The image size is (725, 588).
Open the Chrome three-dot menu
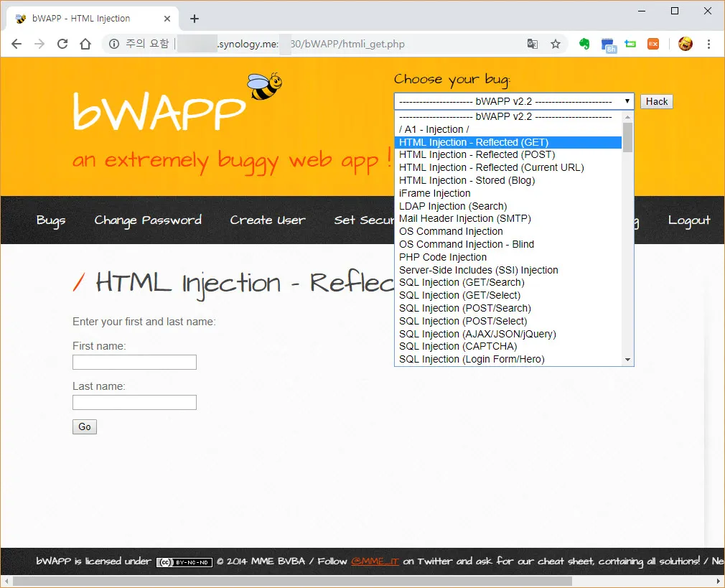pos(708,44)
